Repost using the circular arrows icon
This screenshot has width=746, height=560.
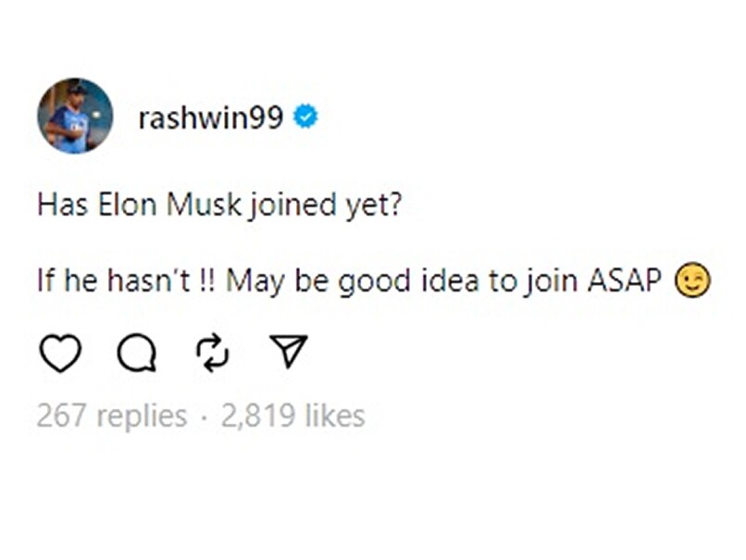pyautogui.click(x=214, y=353)
